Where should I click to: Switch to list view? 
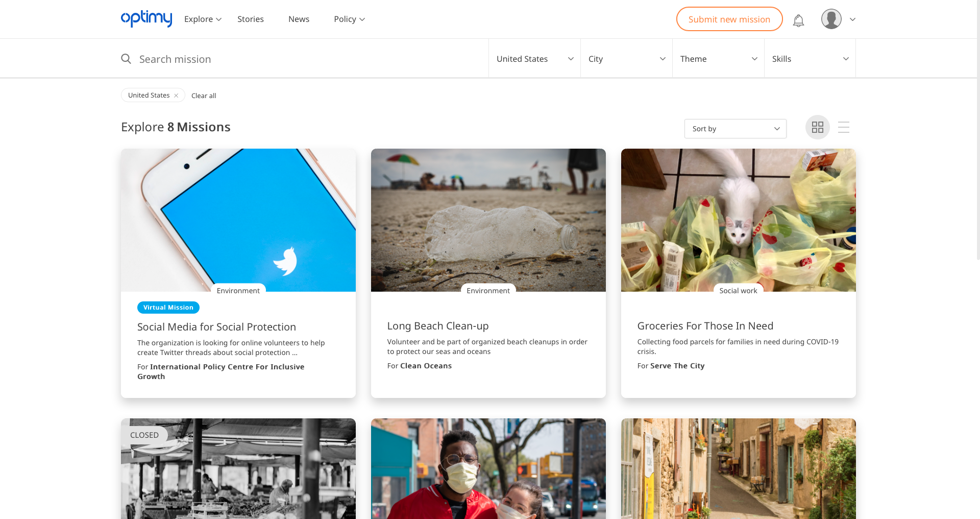click(x=844, y=127)
